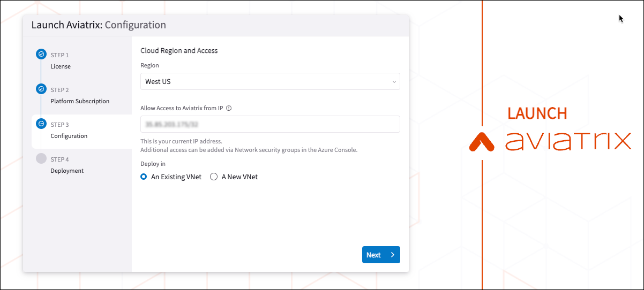Screen dimensions: 644x290
Task: Click the chevron arrow in Region field
Action: [x=394, y=82]
